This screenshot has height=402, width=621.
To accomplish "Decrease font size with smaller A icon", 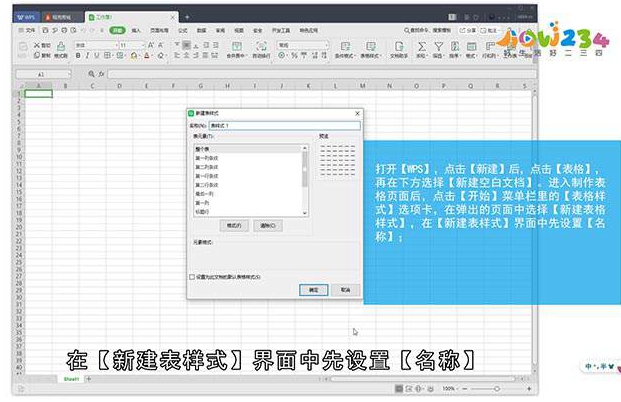I will [x=160, y=45].
